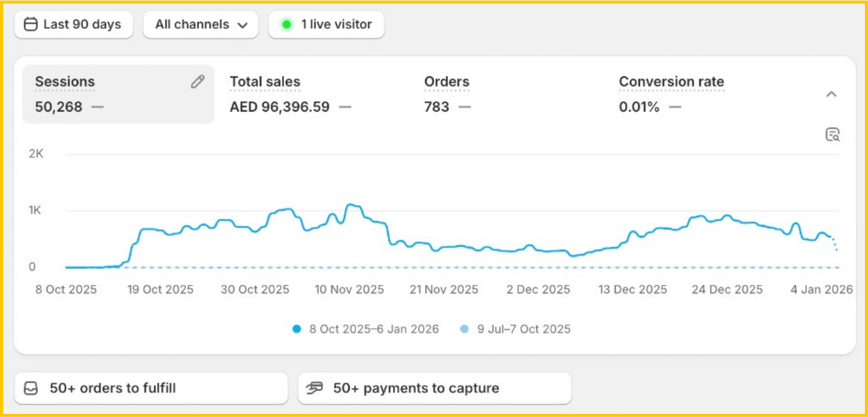Open the All channels dropdown
The width and height of the screenshot is (868, 417).
[x=201, y=25]
